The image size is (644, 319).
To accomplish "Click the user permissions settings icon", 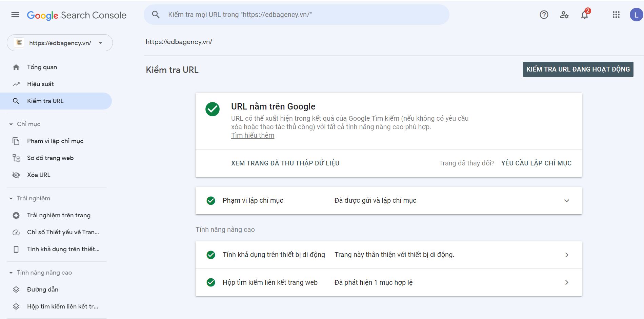I will 564,15.
